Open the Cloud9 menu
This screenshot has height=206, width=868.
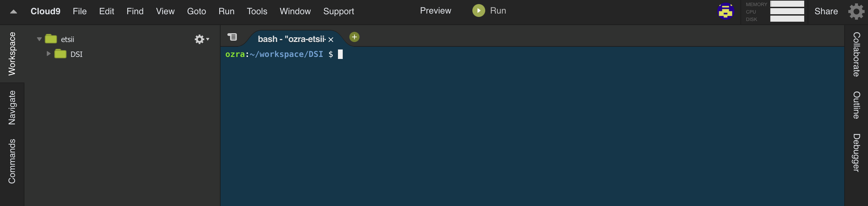45,11
